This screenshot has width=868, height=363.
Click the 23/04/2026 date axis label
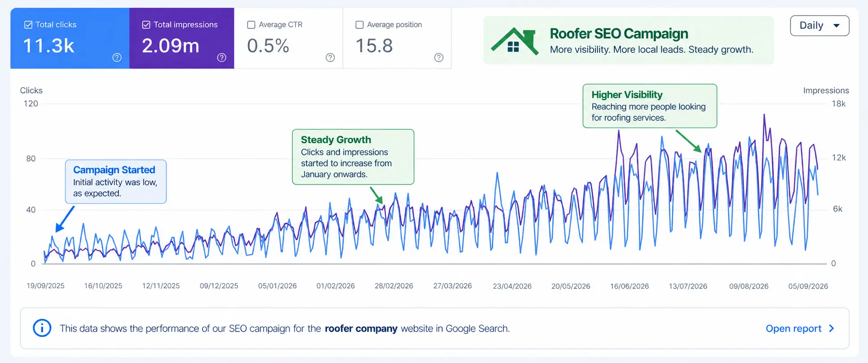512,286
